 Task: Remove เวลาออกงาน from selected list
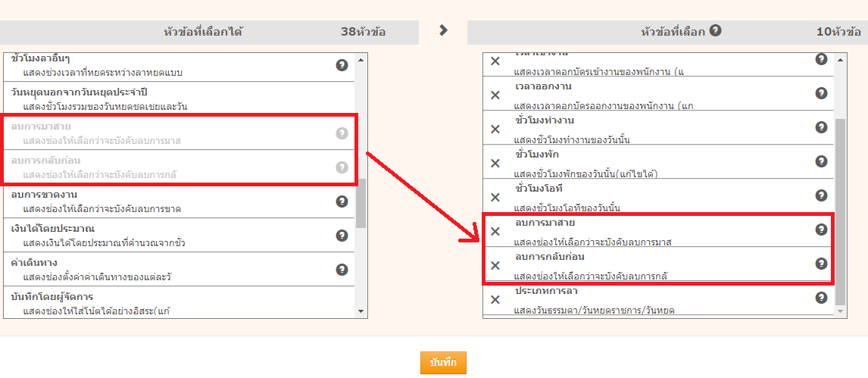pyautogui.click(x=495, y=95)
